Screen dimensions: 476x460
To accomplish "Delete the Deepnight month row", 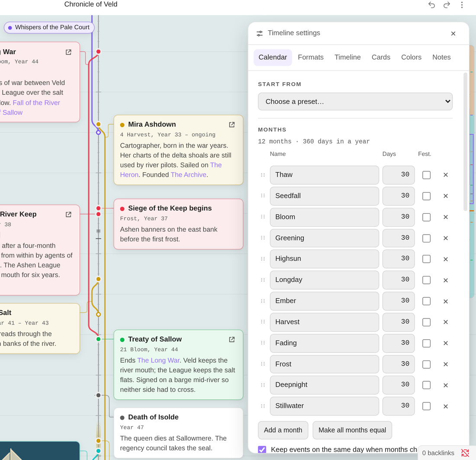I will pyautogui.click(x=446, y=385).
